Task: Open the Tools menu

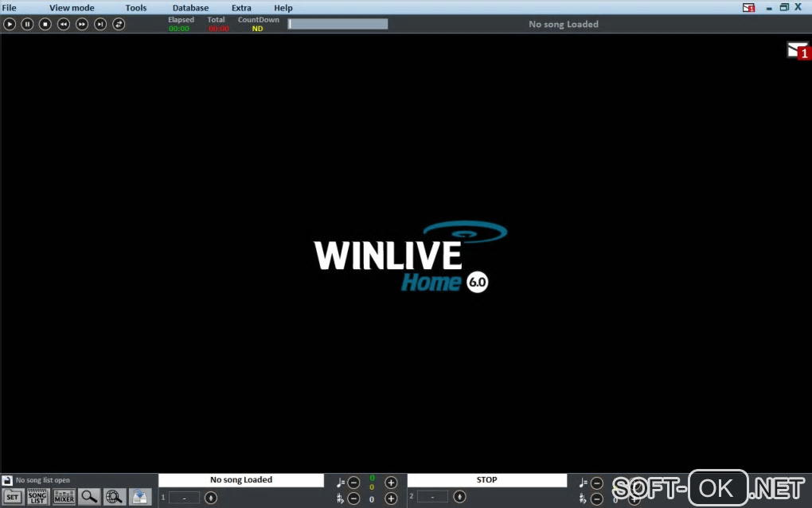Action: [135, 8]
